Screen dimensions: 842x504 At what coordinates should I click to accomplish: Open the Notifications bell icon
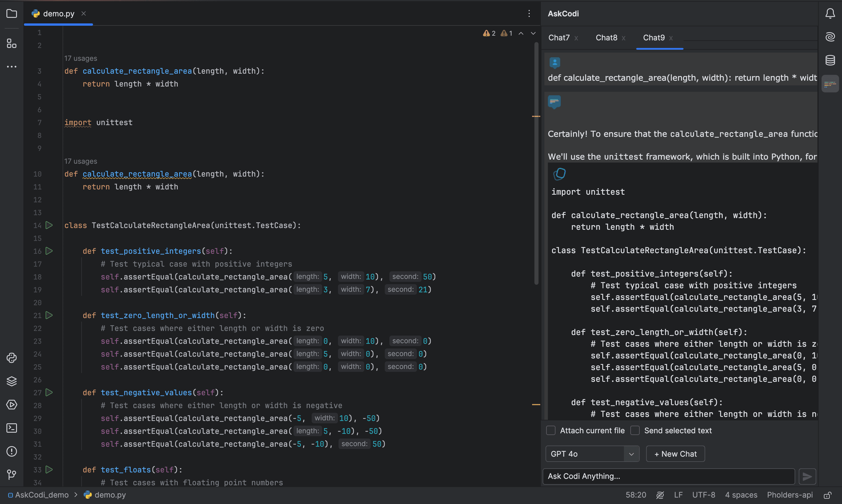[830, 13]
